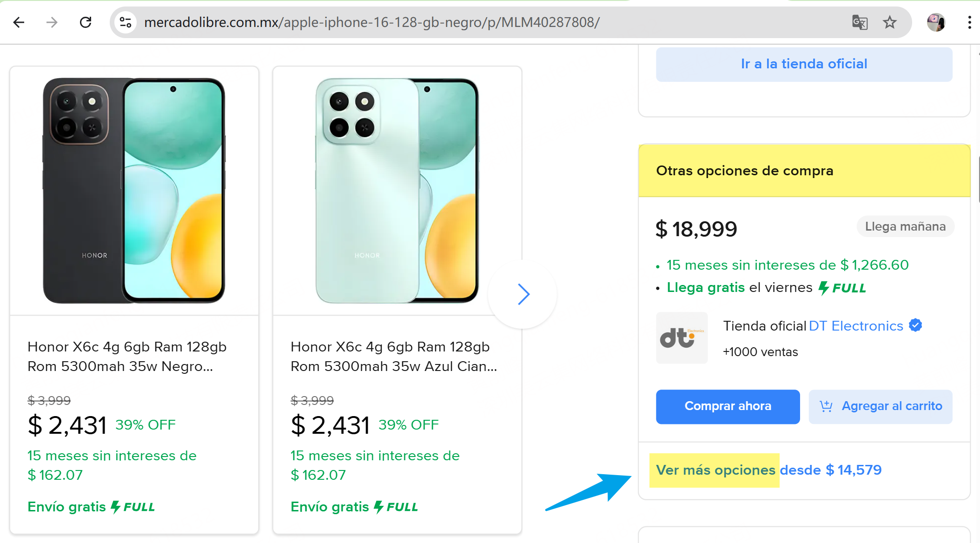Open Google Translate from the address bar
980x543 pixels.
860,22
